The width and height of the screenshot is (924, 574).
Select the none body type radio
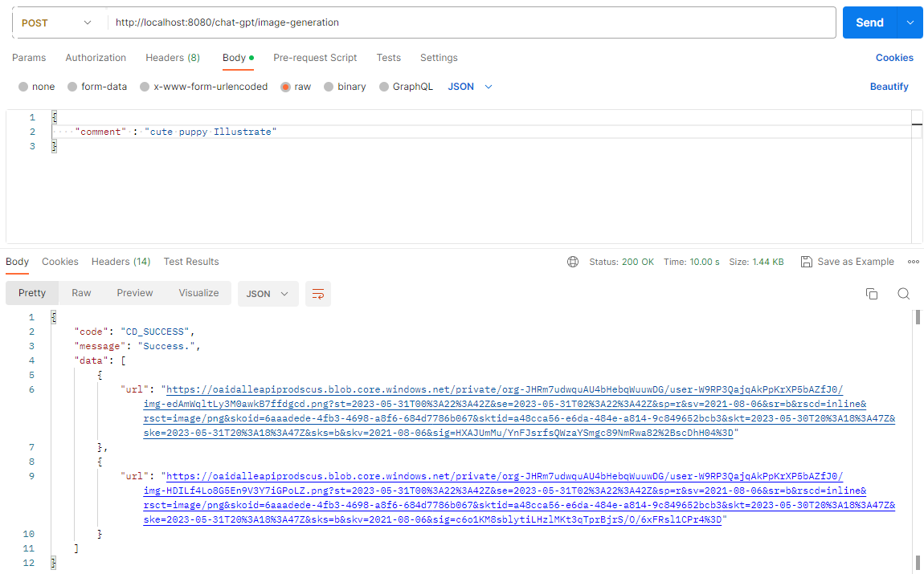pyautogui.click(x=23, y=87)
